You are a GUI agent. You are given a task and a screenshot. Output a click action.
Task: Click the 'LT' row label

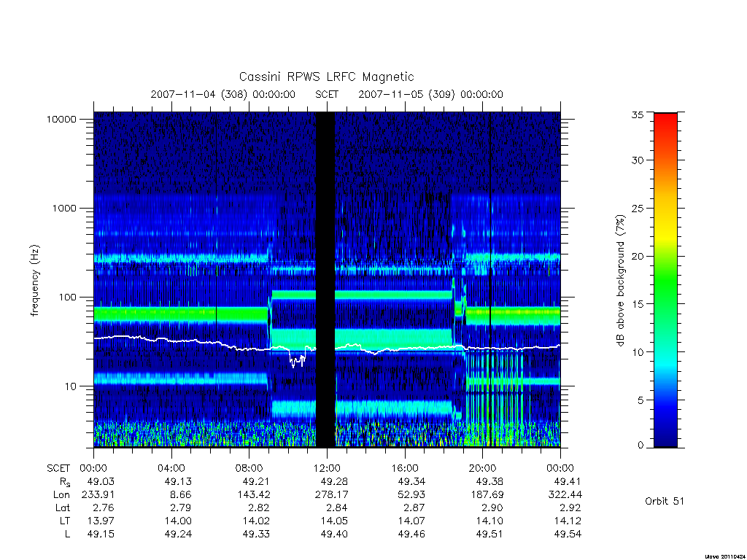tap(65, 521)
